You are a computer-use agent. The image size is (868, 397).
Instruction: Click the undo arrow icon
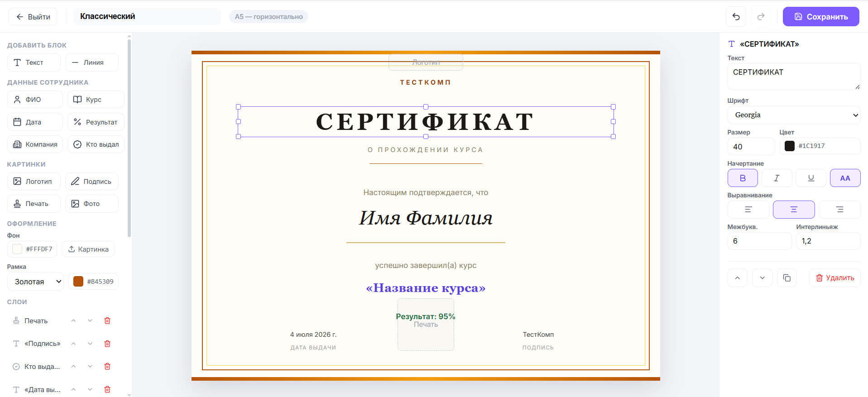(736, 17)
